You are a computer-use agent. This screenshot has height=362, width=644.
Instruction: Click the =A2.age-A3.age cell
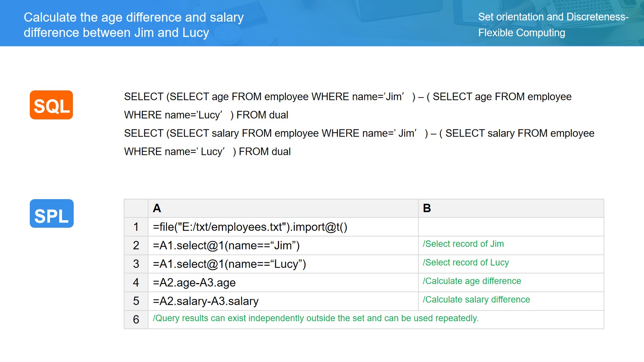click(x=194, y=283)
